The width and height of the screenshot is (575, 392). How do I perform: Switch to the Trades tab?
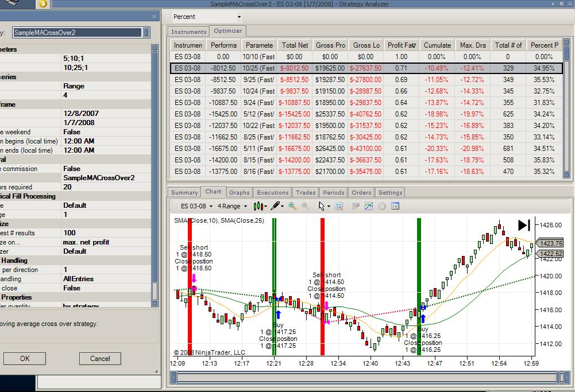[x=306, y=192]
